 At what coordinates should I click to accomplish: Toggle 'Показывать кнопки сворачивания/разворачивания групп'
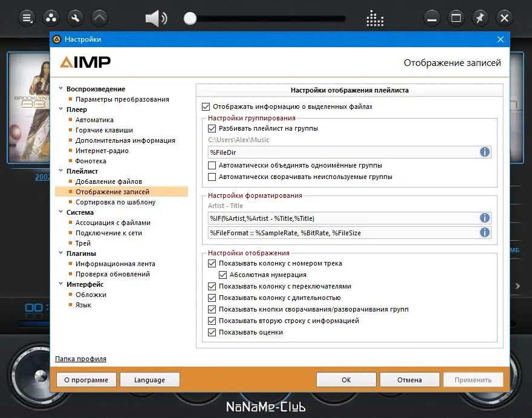pos(212,309)
